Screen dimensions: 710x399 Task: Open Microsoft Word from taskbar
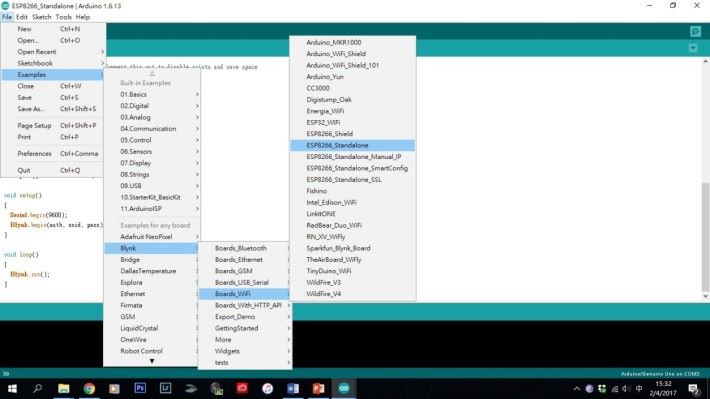293,389
